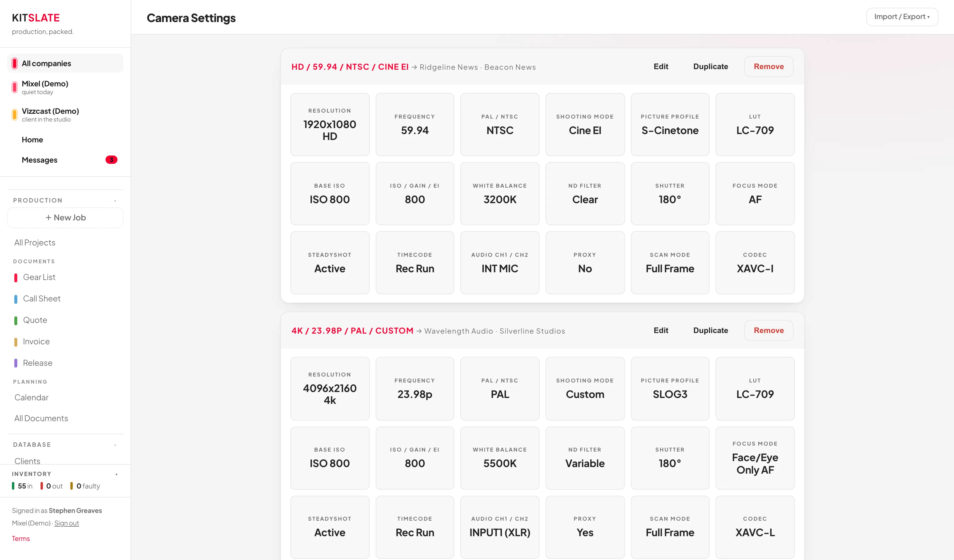
Task: Duplicate the HD / 59.94 / NTSC preset
Action: (710, 66)
